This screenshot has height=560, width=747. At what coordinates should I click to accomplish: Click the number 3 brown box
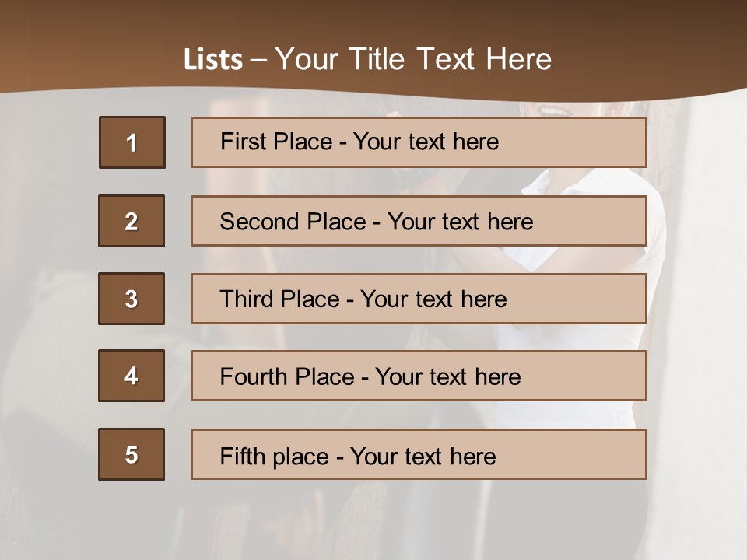[x=132, y=299]
